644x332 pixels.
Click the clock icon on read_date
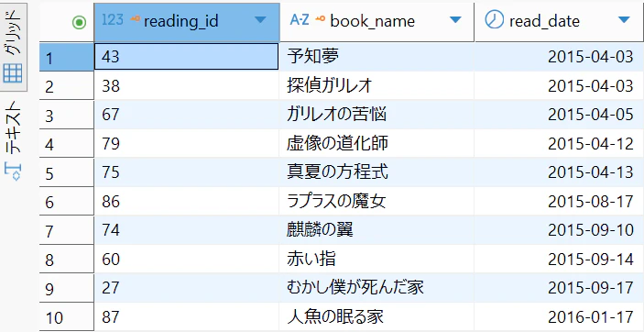[x=494, y=19]
